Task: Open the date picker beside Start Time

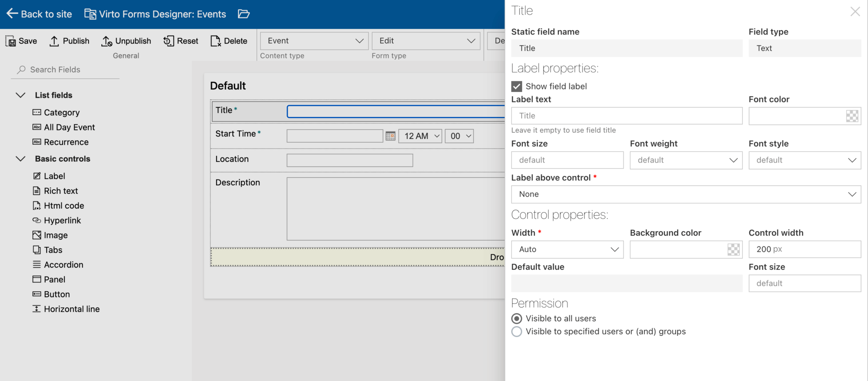Action: click(390, 136)
